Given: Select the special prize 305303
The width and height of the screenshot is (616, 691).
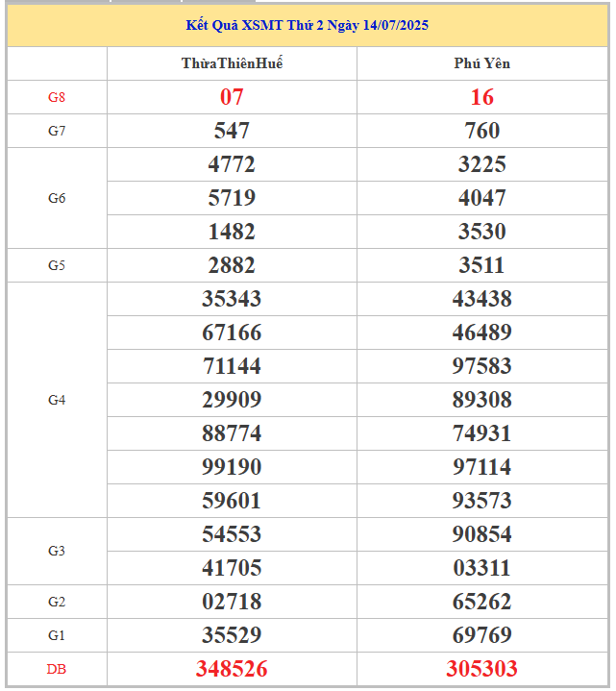Looking at the screenshot, I should pos(482,669).
